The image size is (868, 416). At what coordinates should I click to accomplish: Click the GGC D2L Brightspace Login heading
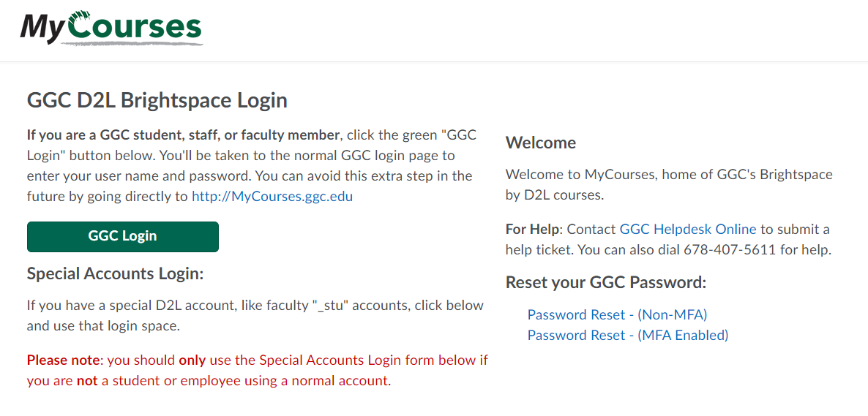157,101
